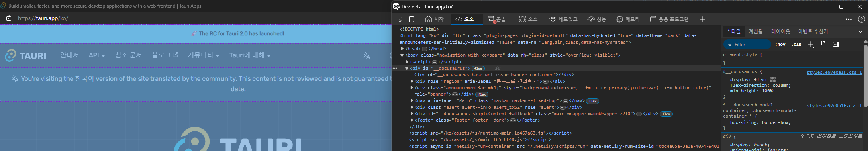The image size is (868, 151).
Task: Open the 소스 (Sources) tab
Action: [x=528, y=19]
